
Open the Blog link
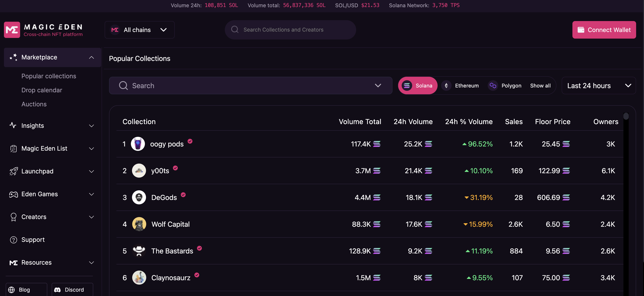(26, 289)
